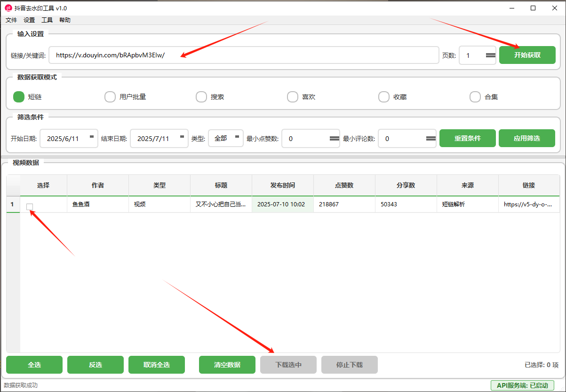
Task: Click the 取消全选 button
Action: pyautogui.click(x=157, y=365)
